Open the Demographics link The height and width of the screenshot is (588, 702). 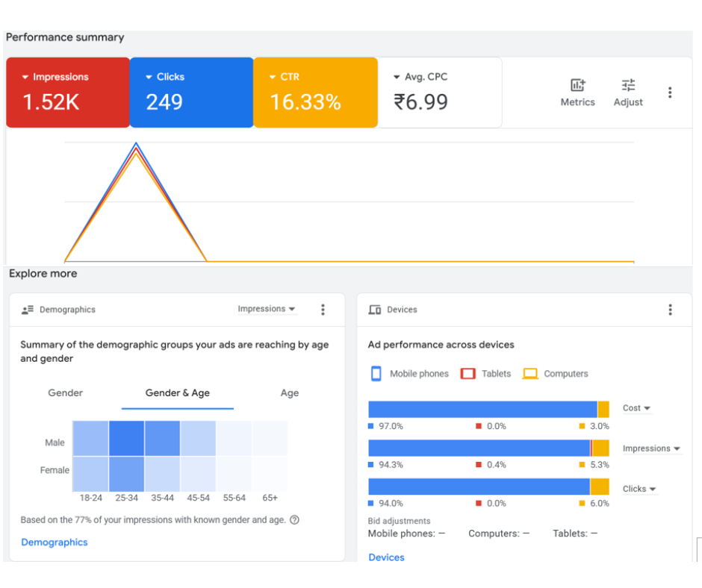[55, 542]
